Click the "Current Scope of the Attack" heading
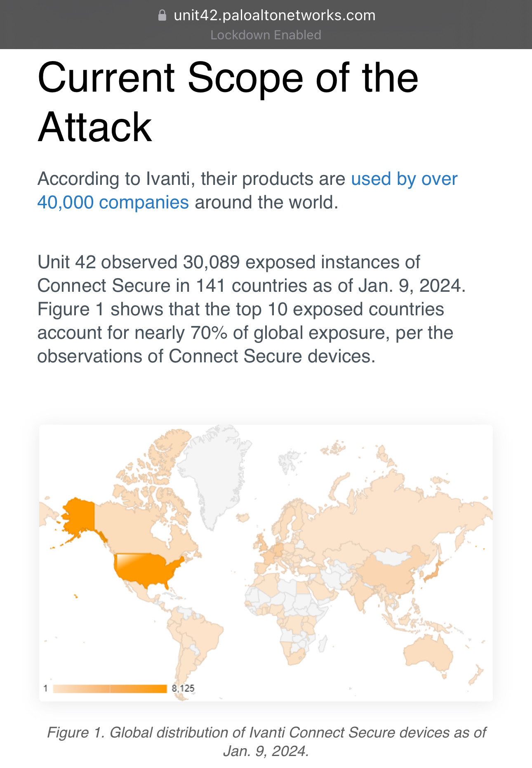This screenshot has height=768, width=532. click(228, 102)
